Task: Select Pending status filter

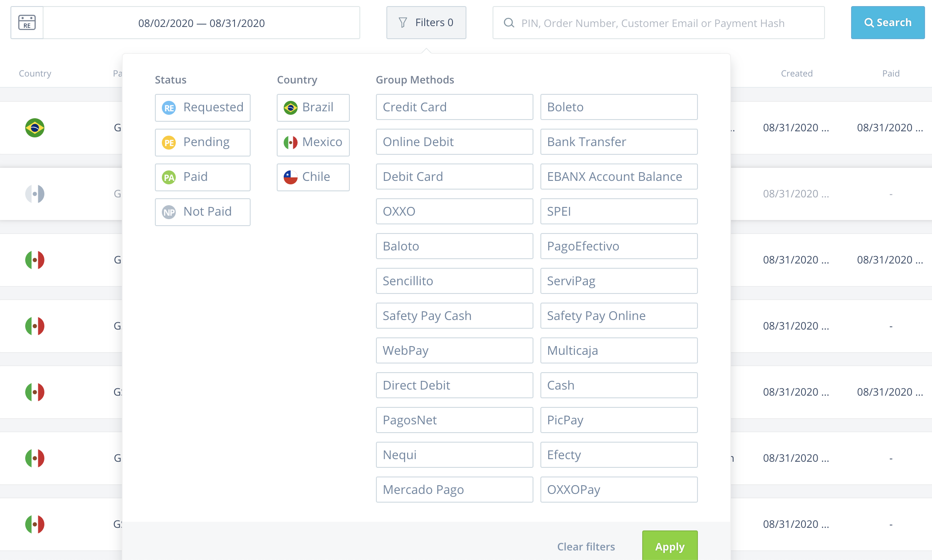Action: tap(202, 141)
